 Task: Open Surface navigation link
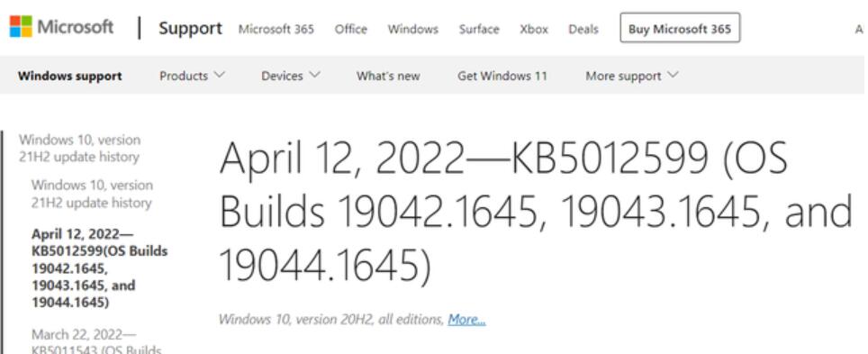pos(479,30)
